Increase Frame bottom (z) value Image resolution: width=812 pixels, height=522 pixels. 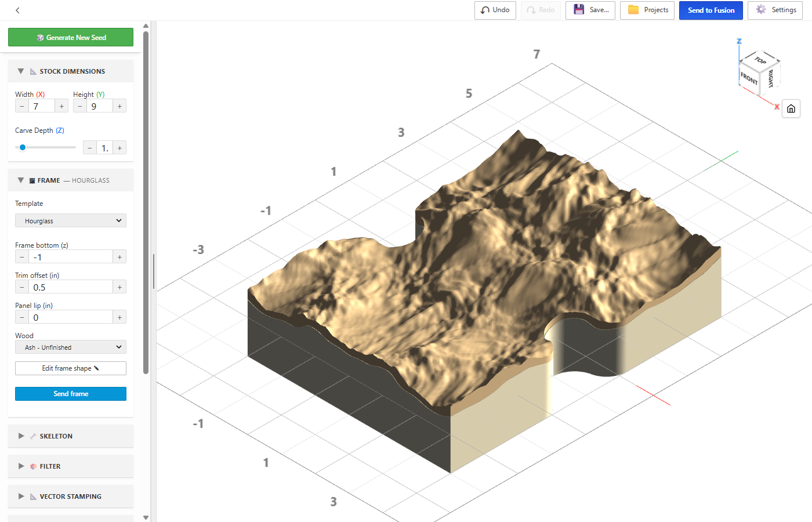coord(119,257)
